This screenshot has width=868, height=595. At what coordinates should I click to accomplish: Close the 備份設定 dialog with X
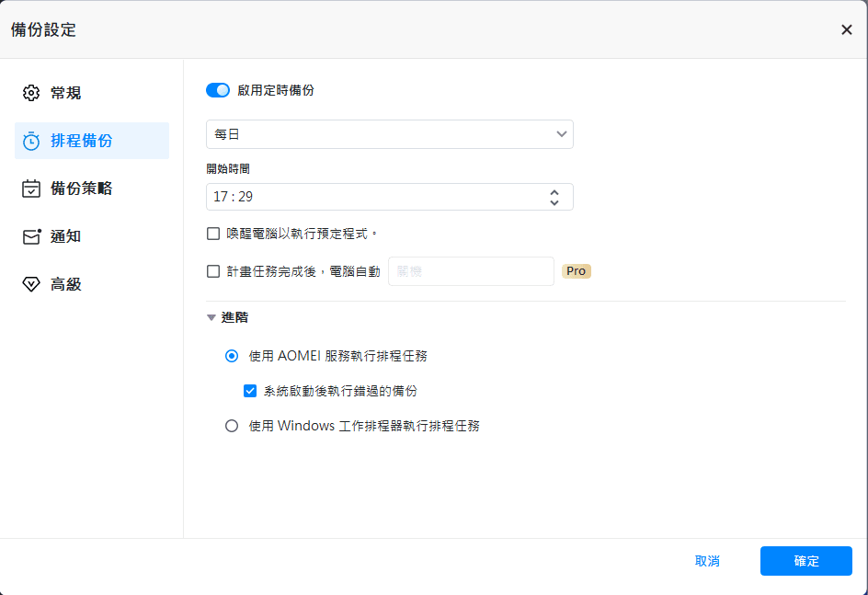coord(846,29)
